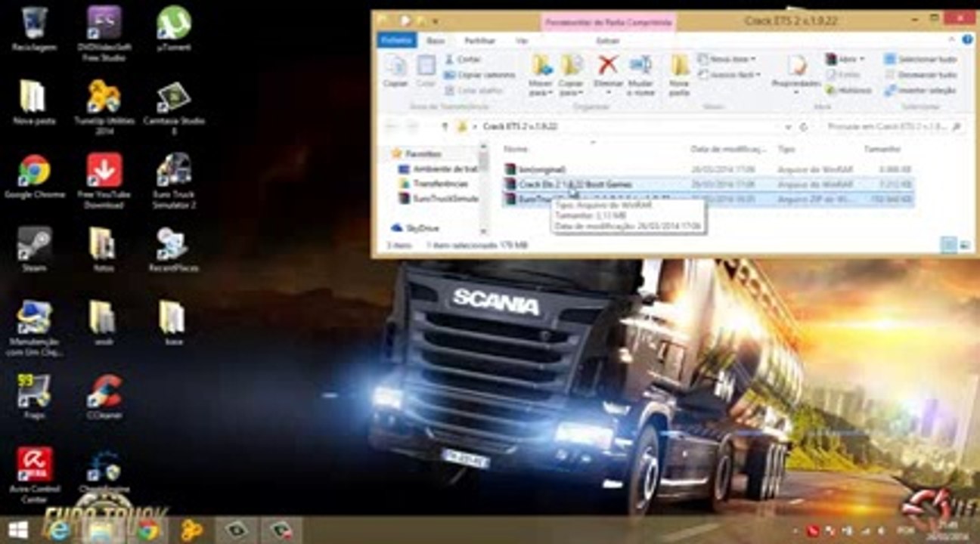This screenshot has width=980, height=544.
Task: Click Histórico in the ribbon
Action: pyautogui.click(x=848, y=90)
